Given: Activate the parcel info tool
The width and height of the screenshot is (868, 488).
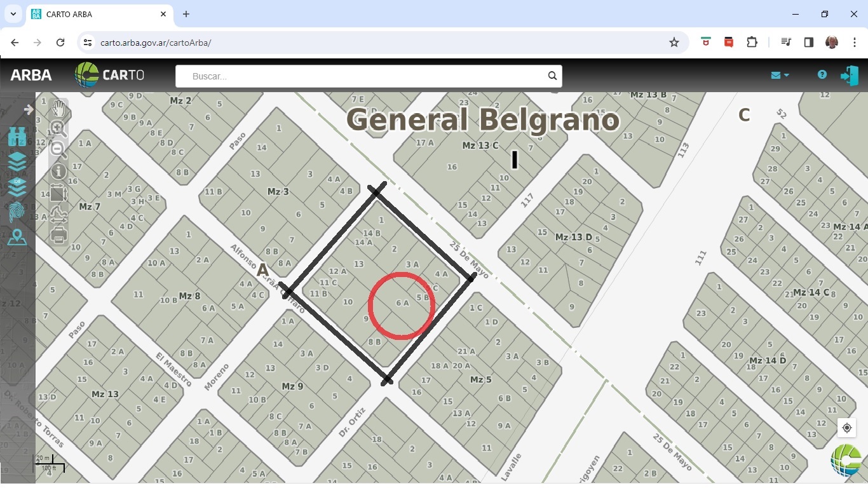Looking at the screenshot, I should [x=58, y=172].
